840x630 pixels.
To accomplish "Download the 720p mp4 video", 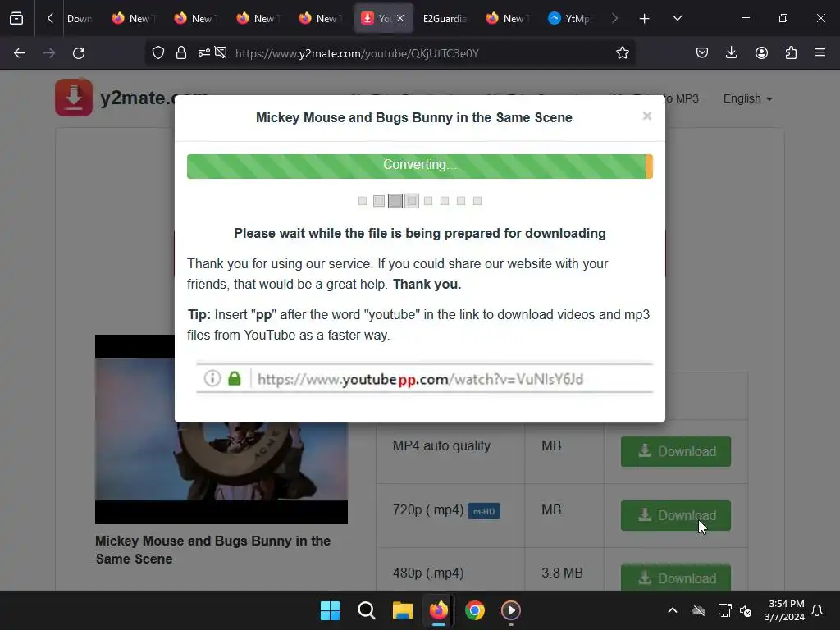I will [x=676, y=515].
